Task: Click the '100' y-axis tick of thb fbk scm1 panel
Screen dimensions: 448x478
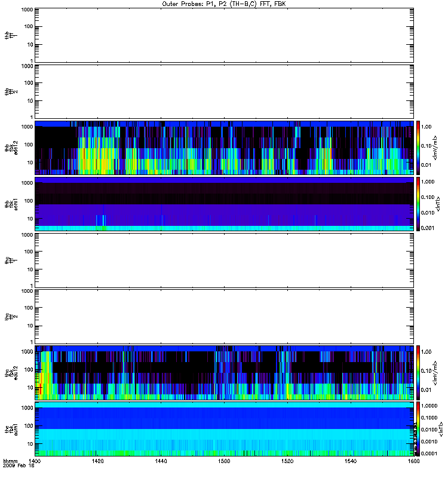Action: [x=29, y=201]
